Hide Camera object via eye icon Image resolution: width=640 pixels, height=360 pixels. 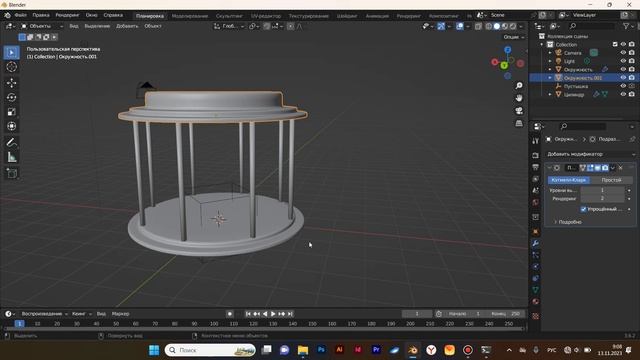pos(623,53)
